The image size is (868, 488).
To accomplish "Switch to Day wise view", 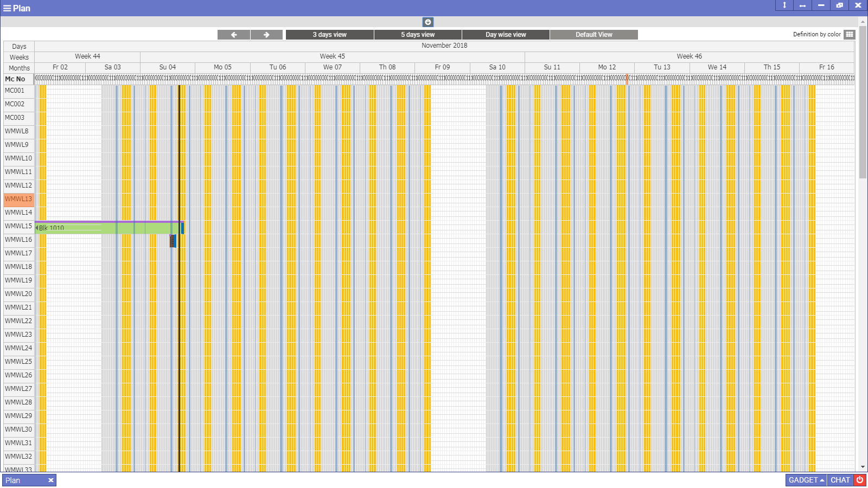I will click(506, 35).
